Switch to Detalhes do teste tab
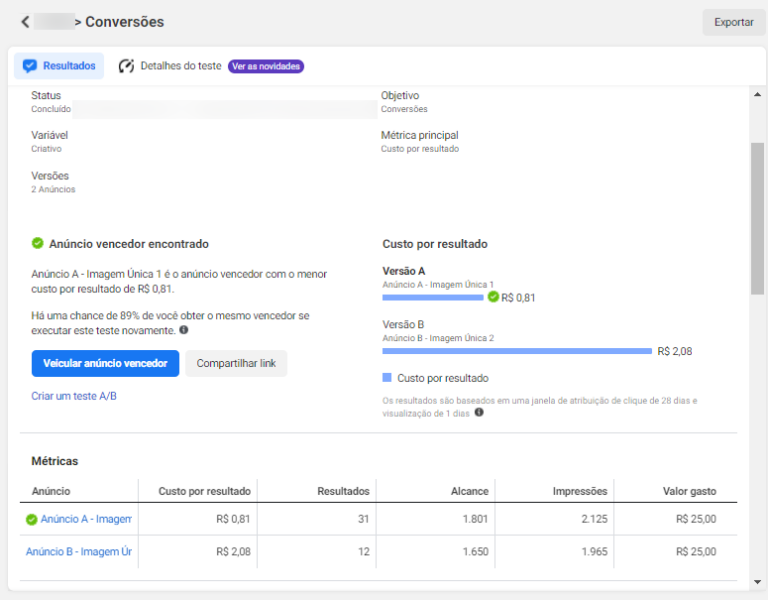Screen dimensions: 768x600 pos(170,66)
